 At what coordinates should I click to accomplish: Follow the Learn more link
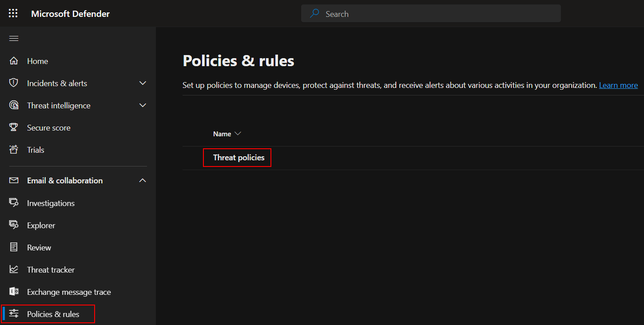click(x=618, y=85)
